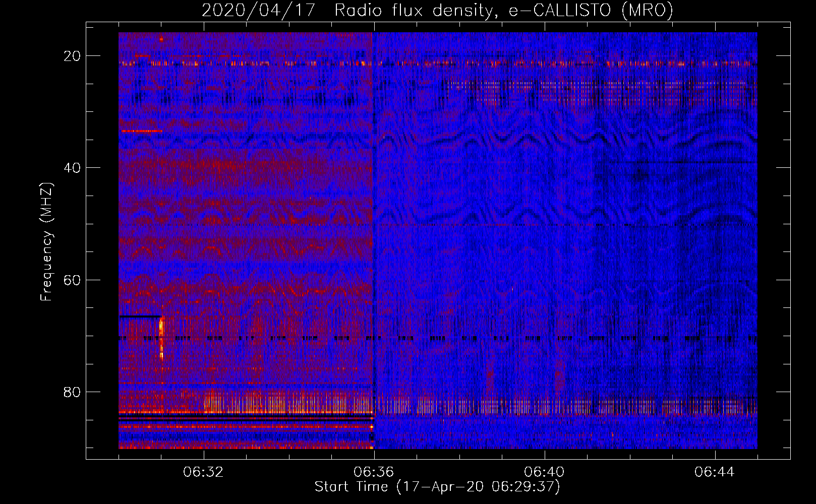This screenshot has width=816, height=504.
Task: Click the 40 MHz frequency tick label
Action: (73, 168)
